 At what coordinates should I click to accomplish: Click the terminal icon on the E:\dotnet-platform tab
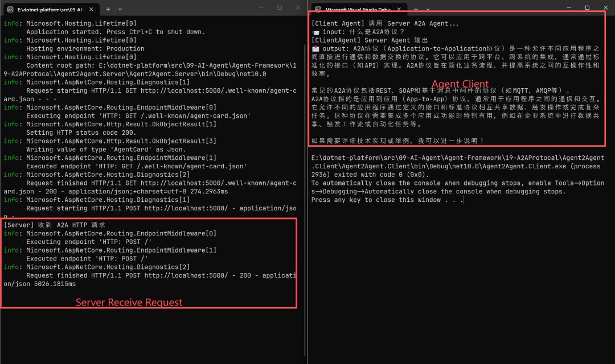tap(11, 10)
